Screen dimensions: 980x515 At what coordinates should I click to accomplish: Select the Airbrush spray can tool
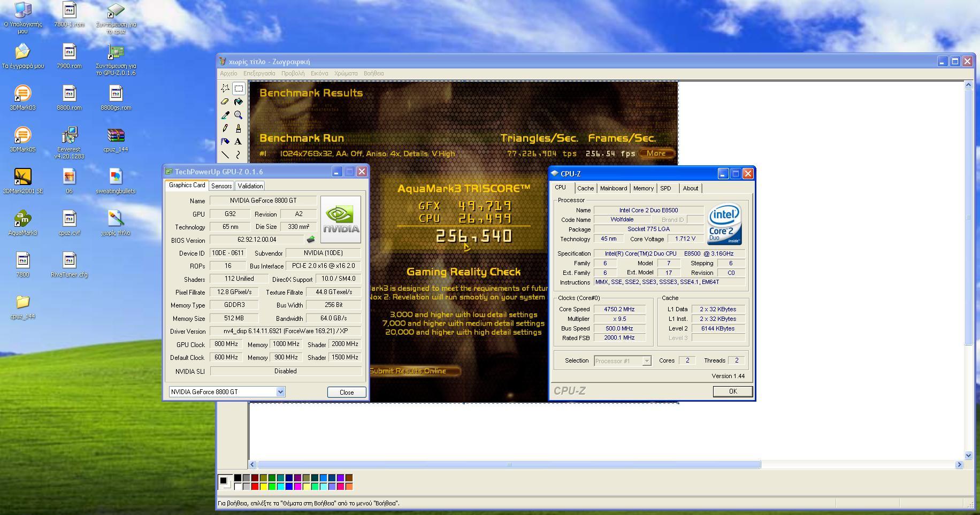pos(225,142)
